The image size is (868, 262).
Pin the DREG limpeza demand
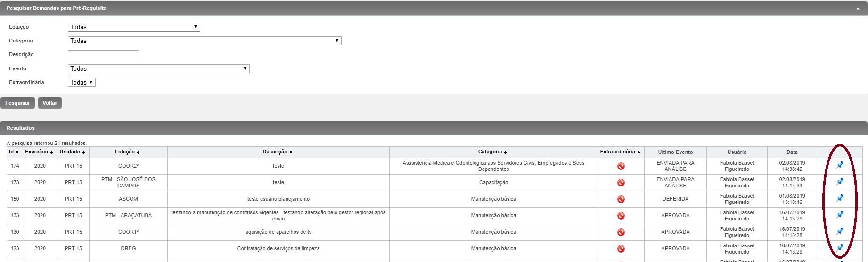840,248
